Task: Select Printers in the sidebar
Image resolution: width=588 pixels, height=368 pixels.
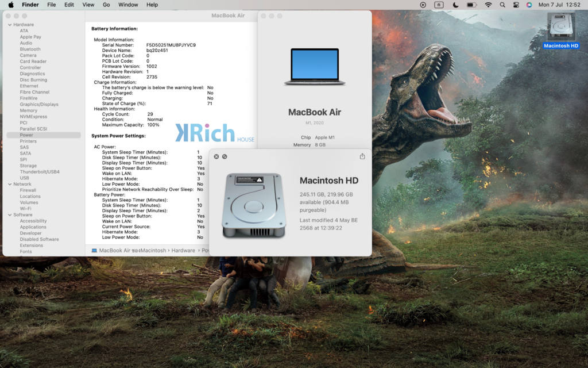Action: [x=28, y=141]
